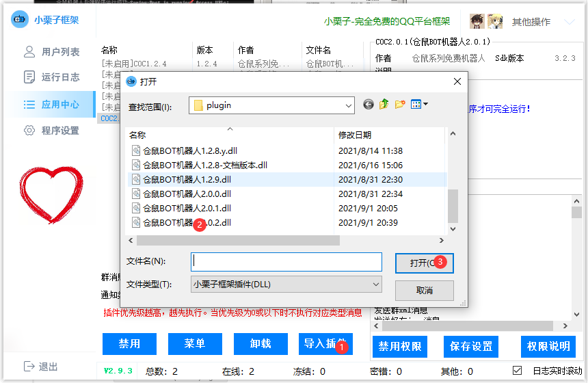Click the file list scroll up arrow
Viewport: 588px width, 383px height.
453,133
